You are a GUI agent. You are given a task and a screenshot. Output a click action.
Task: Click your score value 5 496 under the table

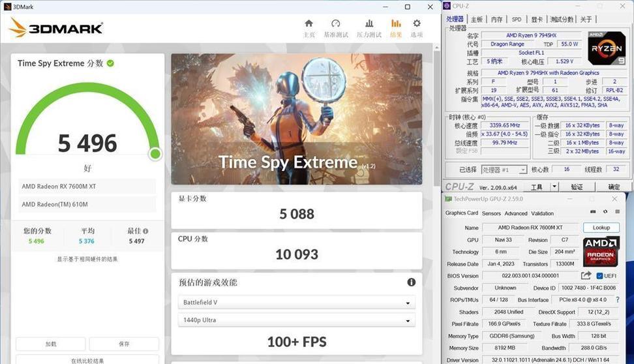37,241
